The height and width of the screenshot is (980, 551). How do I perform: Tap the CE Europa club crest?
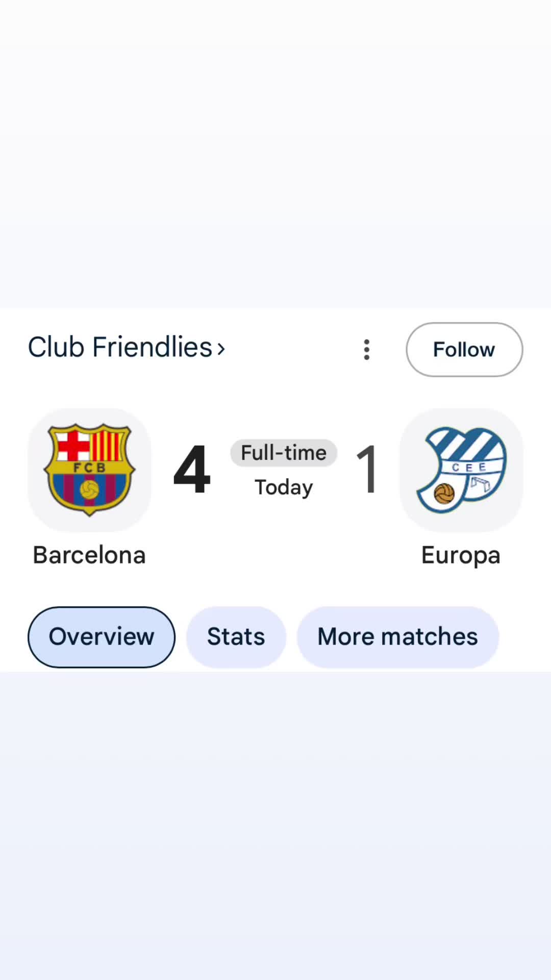point(461,470)
